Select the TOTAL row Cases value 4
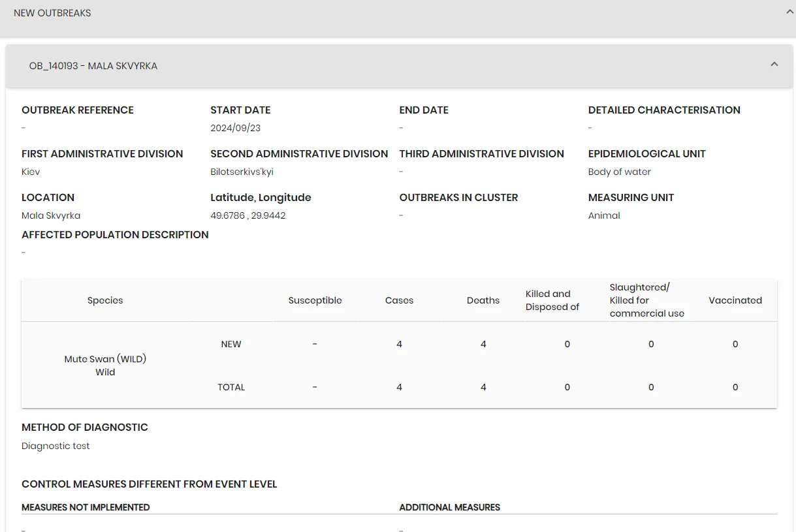Screen dimensions: 796x532 (399, 387)
